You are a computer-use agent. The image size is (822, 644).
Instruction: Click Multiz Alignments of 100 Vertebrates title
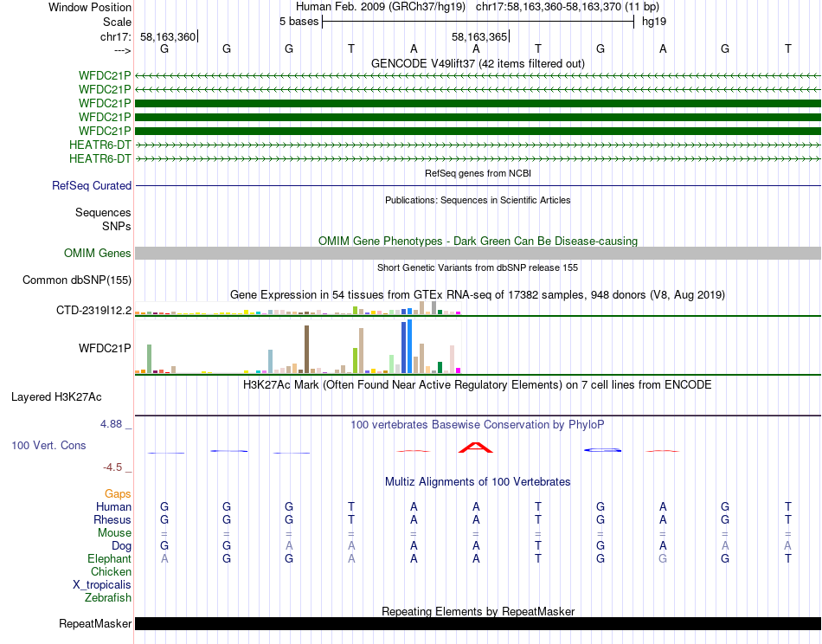[478, 481]
